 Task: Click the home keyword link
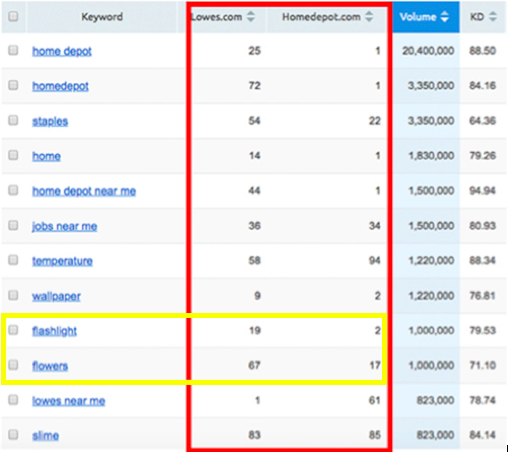(46, 156)
